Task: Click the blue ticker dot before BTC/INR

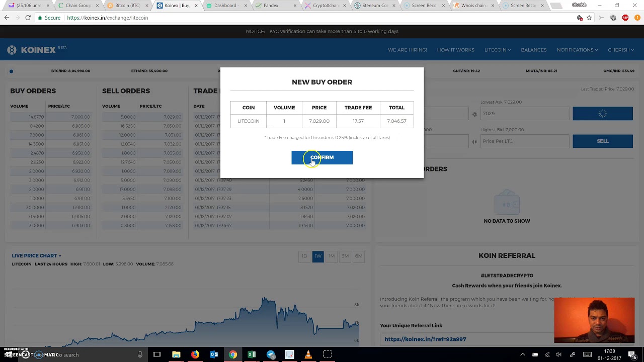Action: click(x=11, y=71)
